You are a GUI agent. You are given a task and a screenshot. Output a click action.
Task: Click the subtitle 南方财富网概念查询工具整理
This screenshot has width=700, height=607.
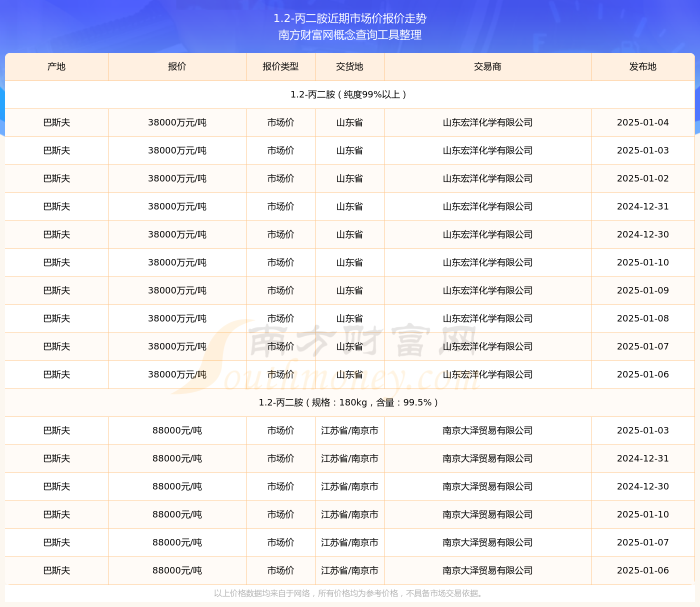pos(350,35)
